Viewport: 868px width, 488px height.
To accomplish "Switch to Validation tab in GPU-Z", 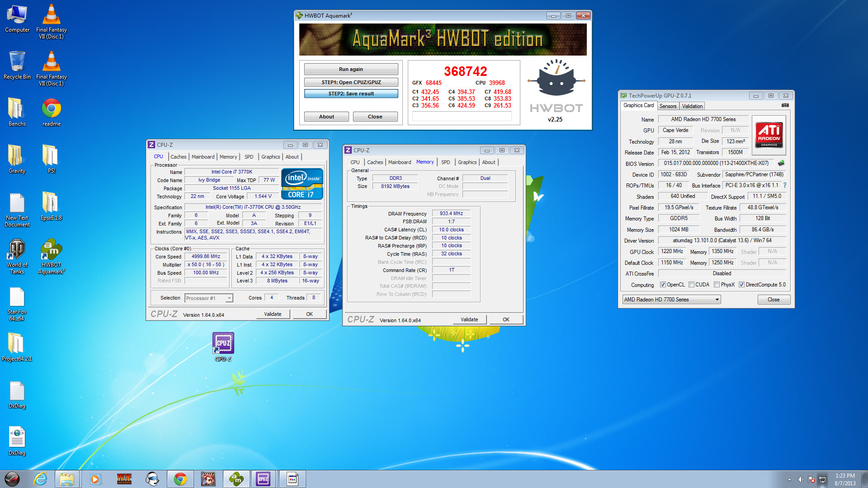I will click(x=692, y=106).
